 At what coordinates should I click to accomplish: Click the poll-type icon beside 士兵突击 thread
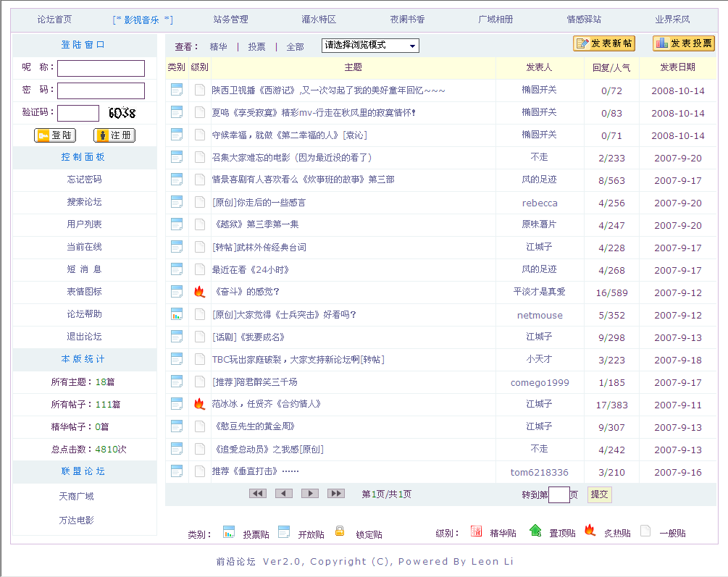tap(177, 314)
